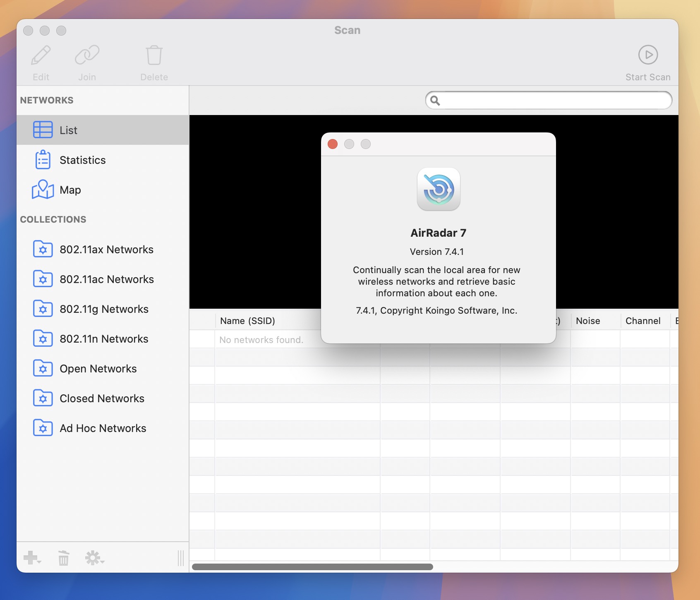Click the Closed Networks folder icon

[43, 398]
